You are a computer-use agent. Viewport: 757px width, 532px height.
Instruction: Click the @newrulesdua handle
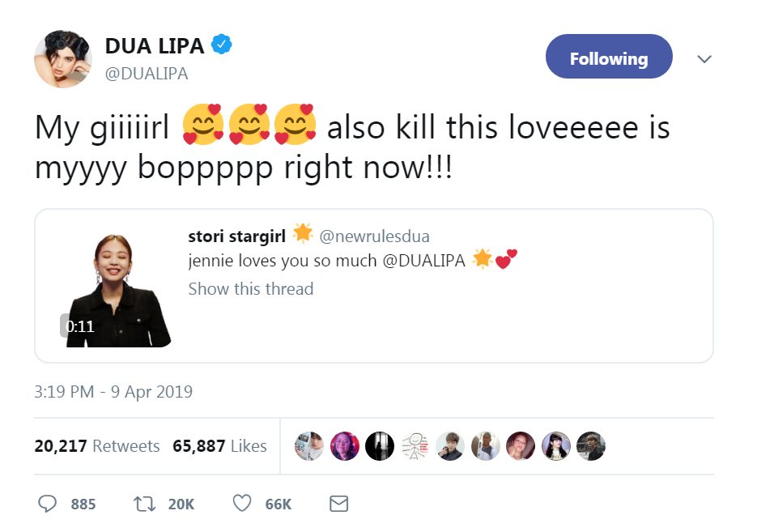(374, 236)
